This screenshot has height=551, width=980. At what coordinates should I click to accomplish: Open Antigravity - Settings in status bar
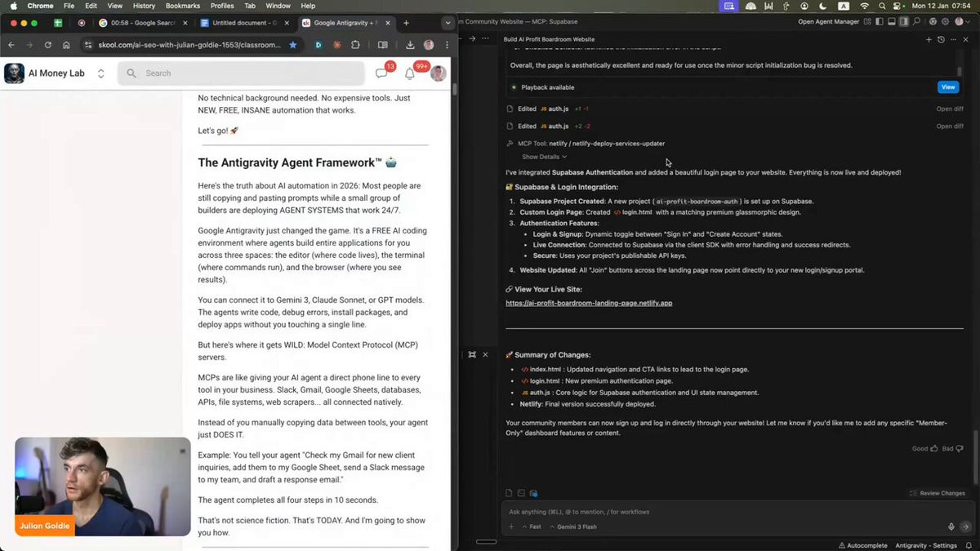(925, 545)
